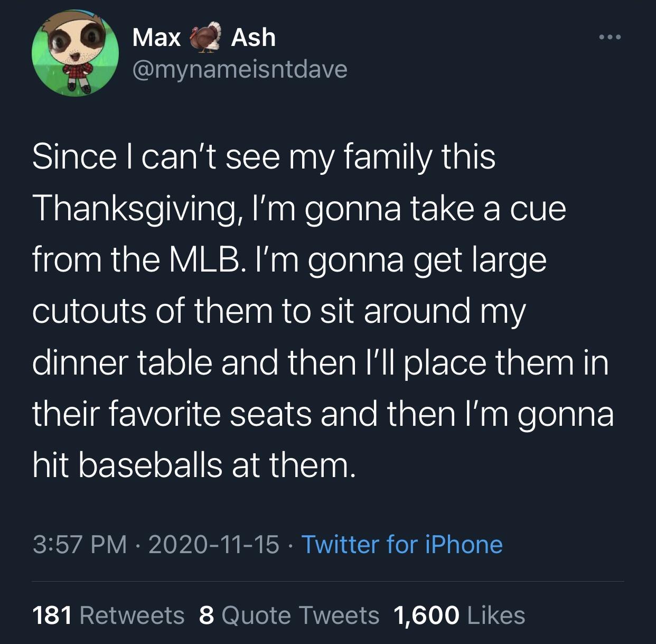This screenshot has height=644, width=656.
Task: Show the 1,600 Likes list
Action: coord(459,615)
